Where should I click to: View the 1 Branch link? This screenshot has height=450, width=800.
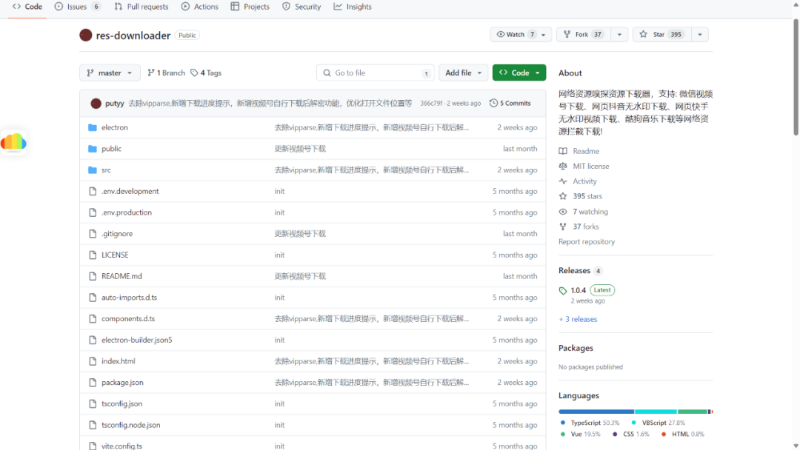click(x=166, y=73)
